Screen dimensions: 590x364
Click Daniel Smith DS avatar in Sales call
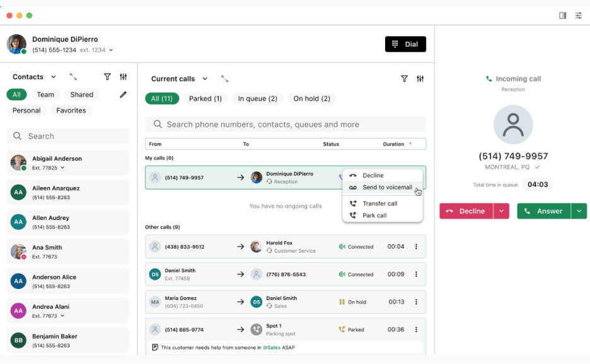click(257, 302)
